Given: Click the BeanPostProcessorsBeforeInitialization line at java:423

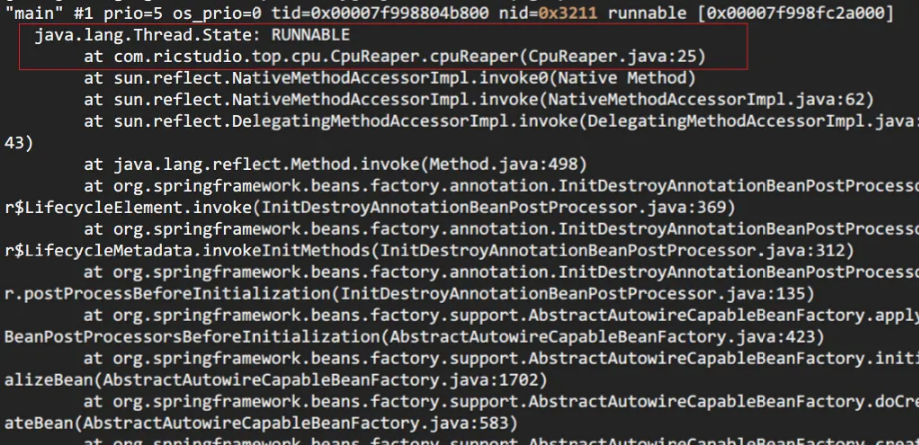Looking at the screenshot, I should (414, 337).
